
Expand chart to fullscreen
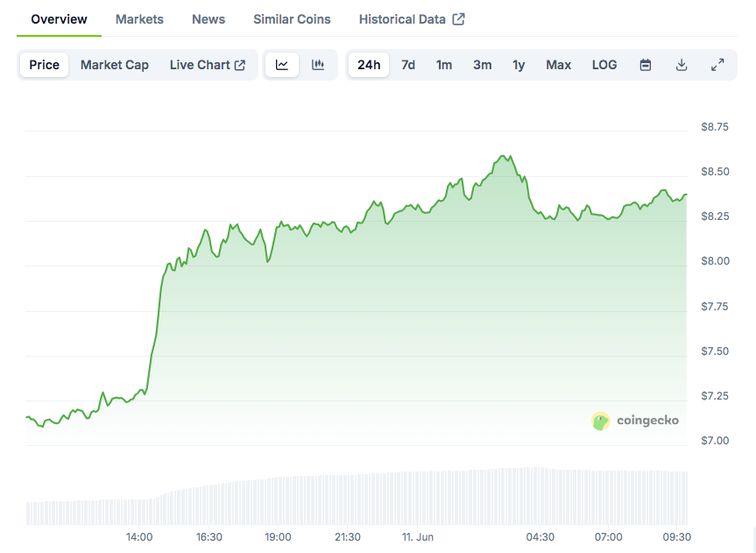click(x=717, y=65)
